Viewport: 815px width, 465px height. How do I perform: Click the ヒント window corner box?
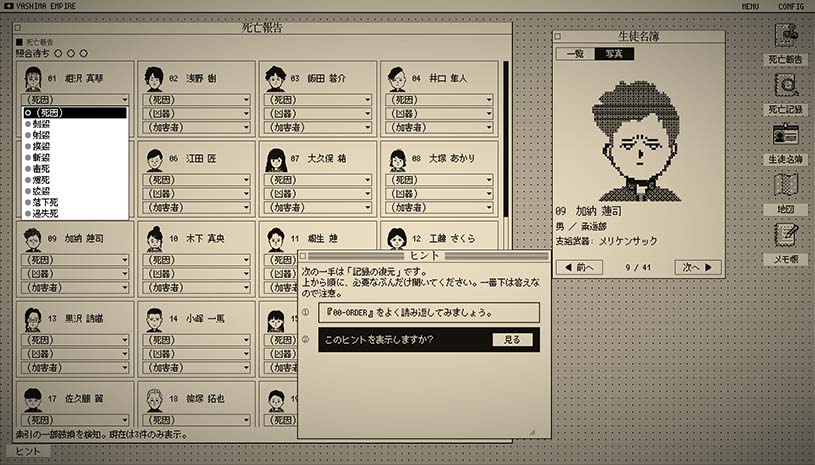point(304,256)
